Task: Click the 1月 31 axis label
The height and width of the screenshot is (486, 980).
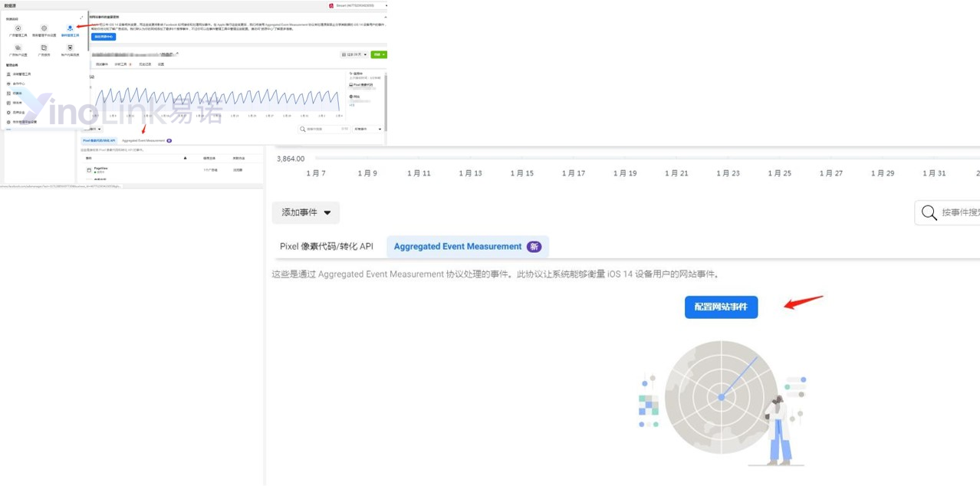Action: tap(934, 173)
